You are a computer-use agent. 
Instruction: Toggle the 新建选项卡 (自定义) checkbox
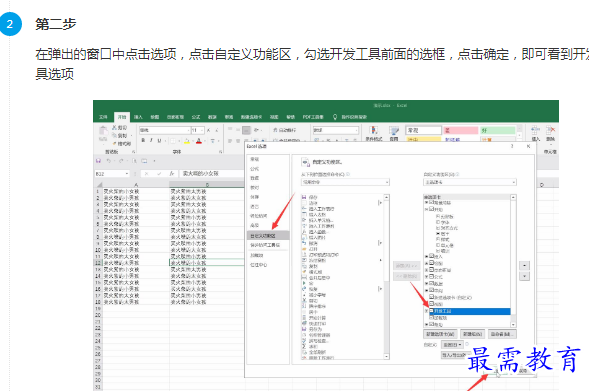[x=432, y=297]
